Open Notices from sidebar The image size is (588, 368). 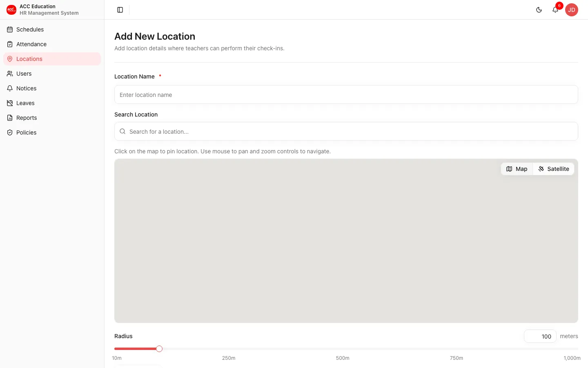(x=52, y=88)
